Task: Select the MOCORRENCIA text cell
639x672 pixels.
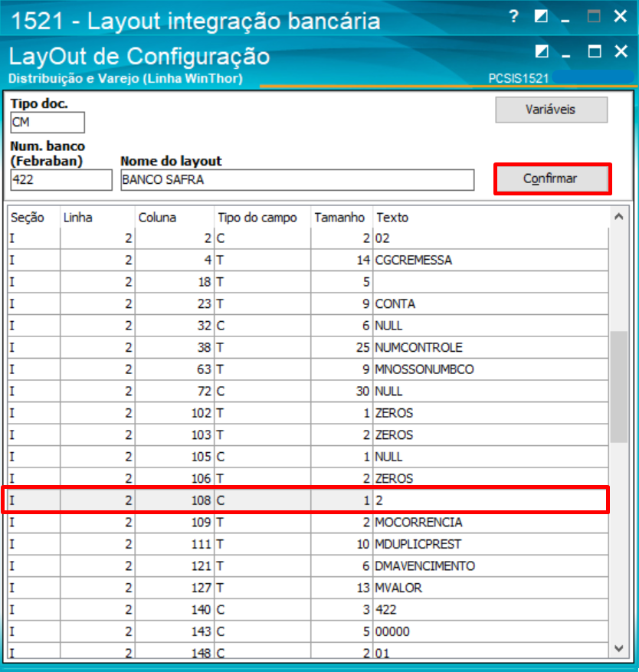Action: point(490,523)
